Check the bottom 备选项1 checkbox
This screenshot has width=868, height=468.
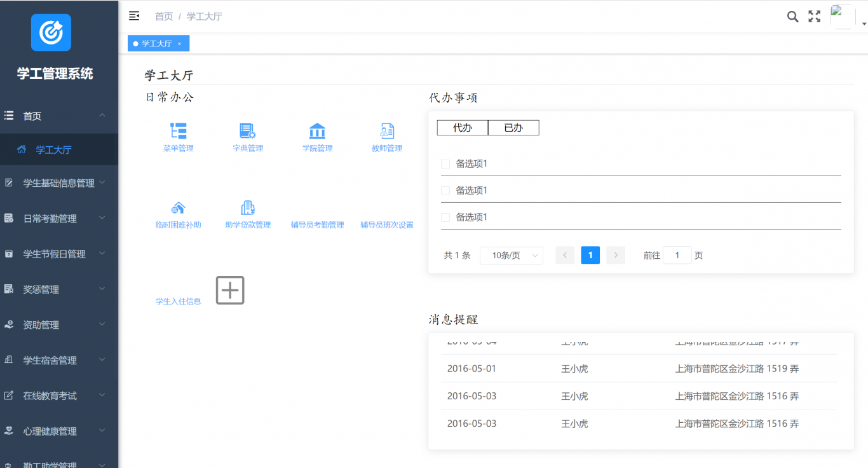pos(445,217)
